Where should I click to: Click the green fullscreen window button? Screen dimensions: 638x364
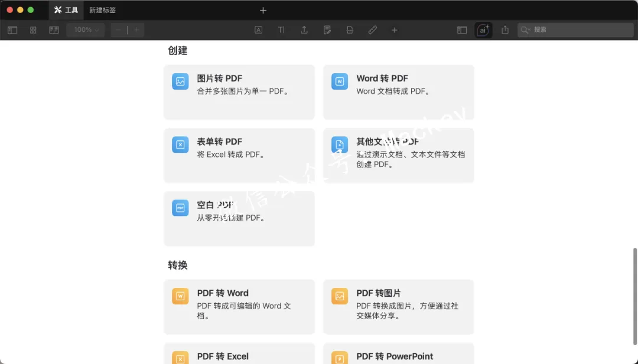(31, 10)
